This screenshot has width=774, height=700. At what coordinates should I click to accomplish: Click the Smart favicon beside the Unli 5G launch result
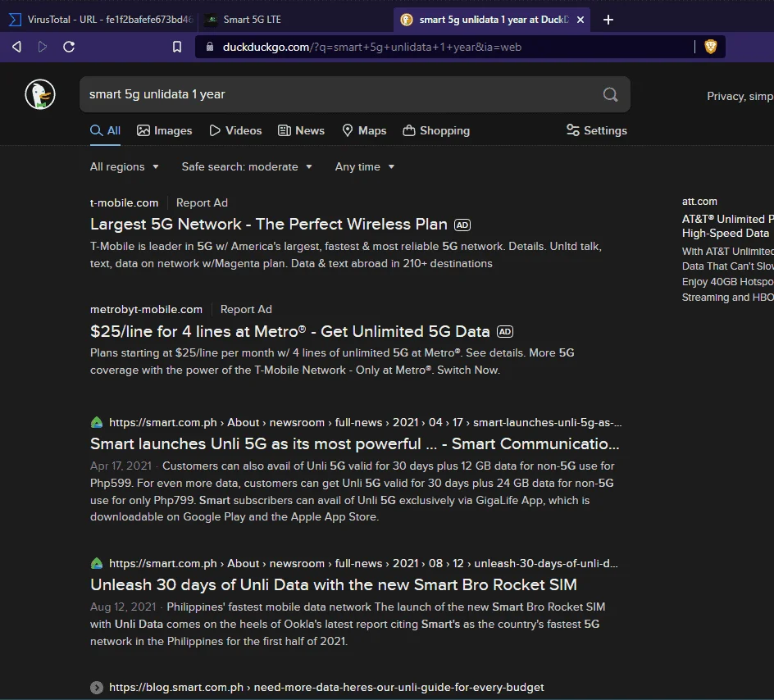point(97,423)
